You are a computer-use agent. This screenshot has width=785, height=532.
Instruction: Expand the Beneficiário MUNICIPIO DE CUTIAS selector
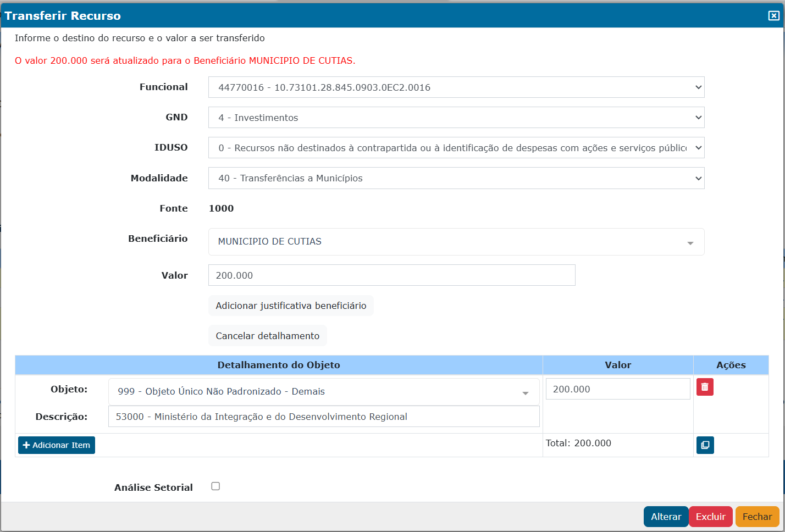(x=456, y=242)
